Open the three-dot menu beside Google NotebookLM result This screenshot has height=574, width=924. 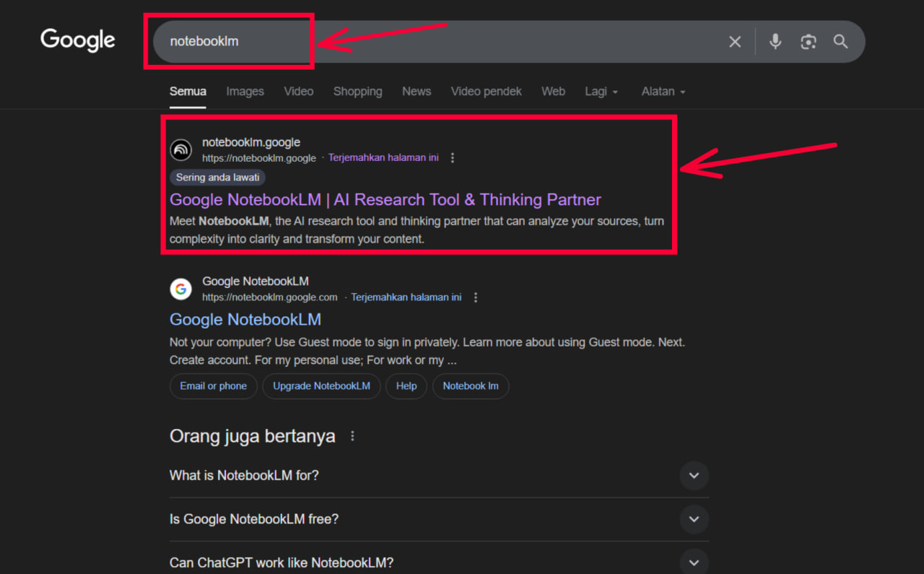click(x=476, y=297)
